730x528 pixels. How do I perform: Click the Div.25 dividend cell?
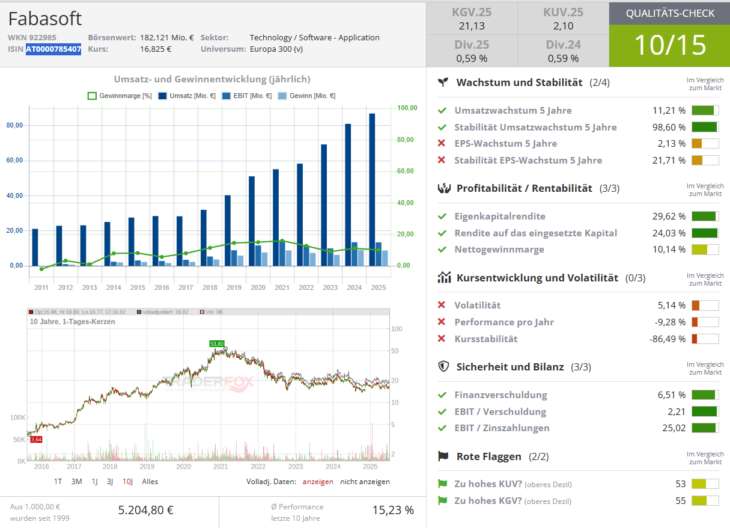click(472, 51)
